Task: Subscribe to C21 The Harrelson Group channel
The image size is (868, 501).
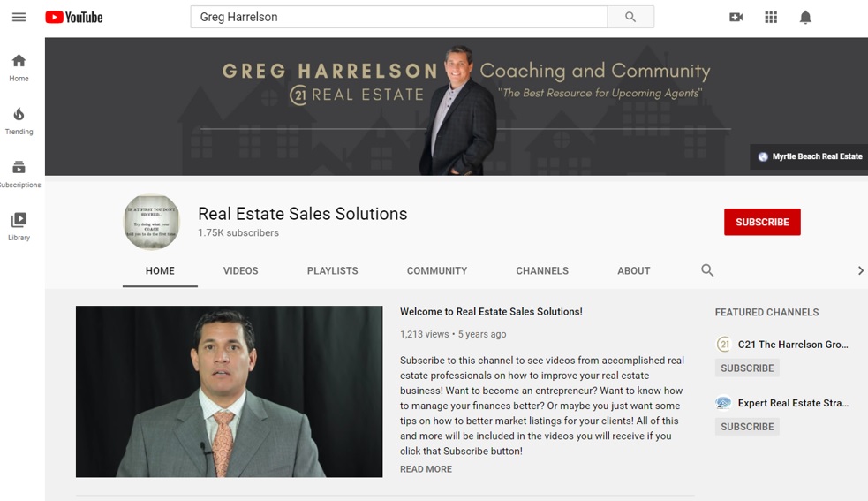Action: pos(747,368)
